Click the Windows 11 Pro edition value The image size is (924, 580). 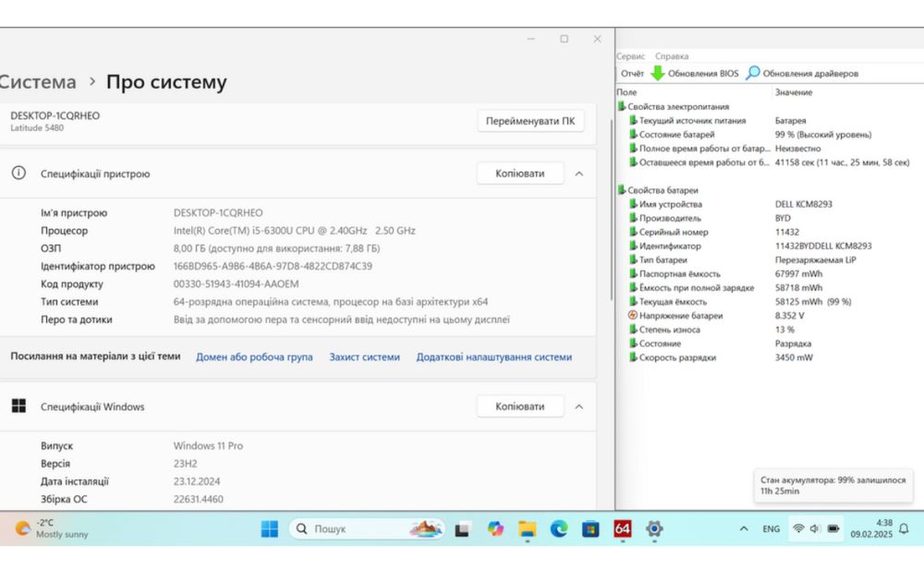point(208,446)
